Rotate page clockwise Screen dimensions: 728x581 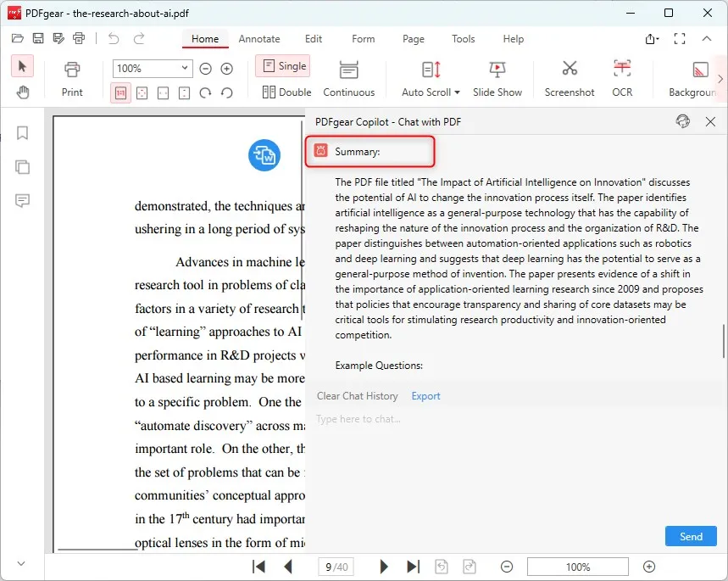tap(205, 93)
